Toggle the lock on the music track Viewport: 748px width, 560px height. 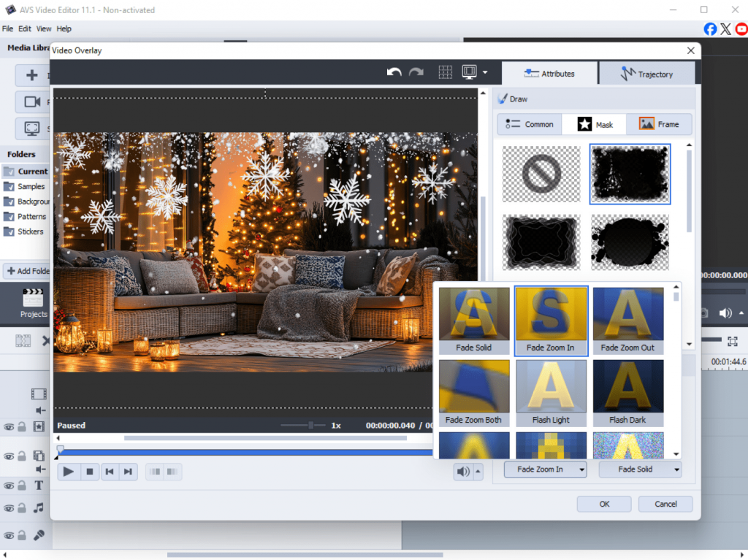tap(22, 508)
